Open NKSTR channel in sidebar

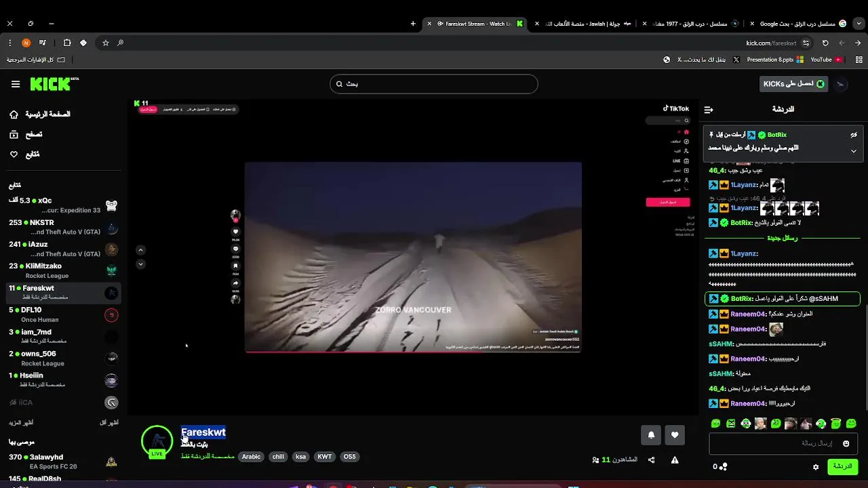[x=64, y=227]
